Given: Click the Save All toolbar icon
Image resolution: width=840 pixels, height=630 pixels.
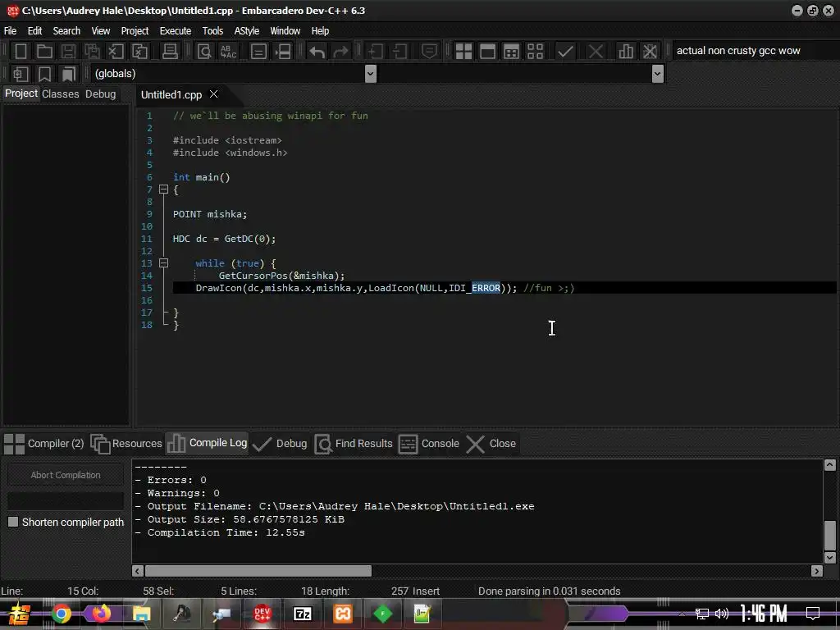Looking at the screenshot, I should [92, 52].
